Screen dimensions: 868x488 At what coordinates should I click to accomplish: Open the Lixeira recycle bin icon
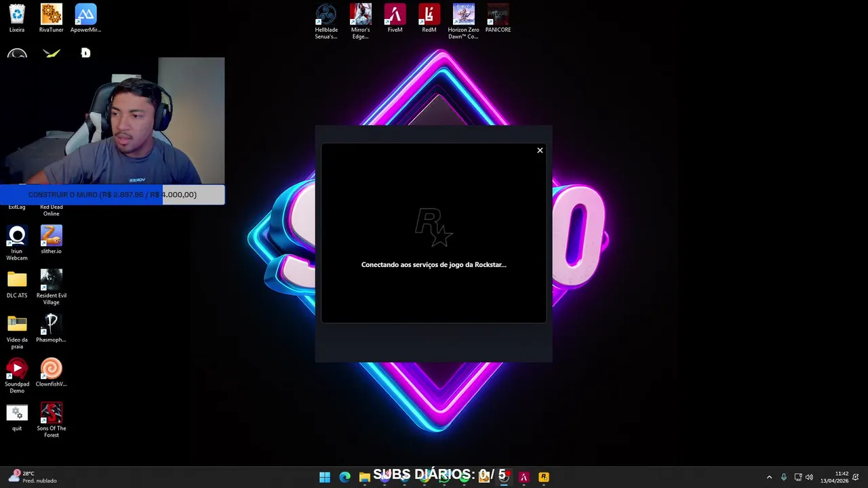click(x=17, y=18)
